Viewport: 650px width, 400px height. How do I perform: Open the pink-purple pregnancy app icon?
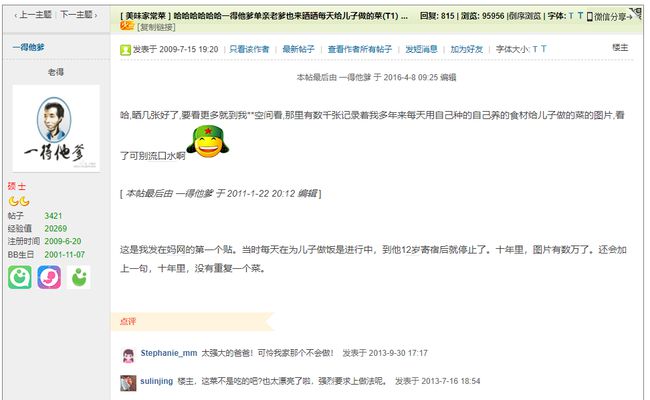pyautogui.click(x=49, y=277)
